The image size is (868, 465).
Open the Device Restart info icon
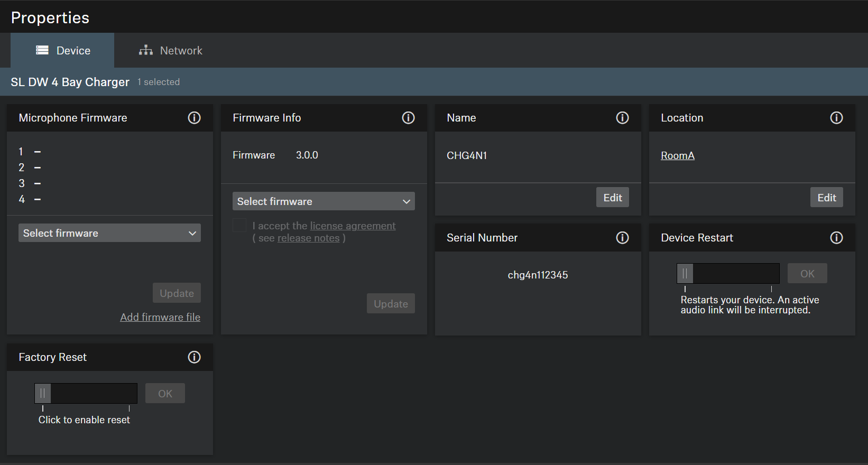(836, 238)
